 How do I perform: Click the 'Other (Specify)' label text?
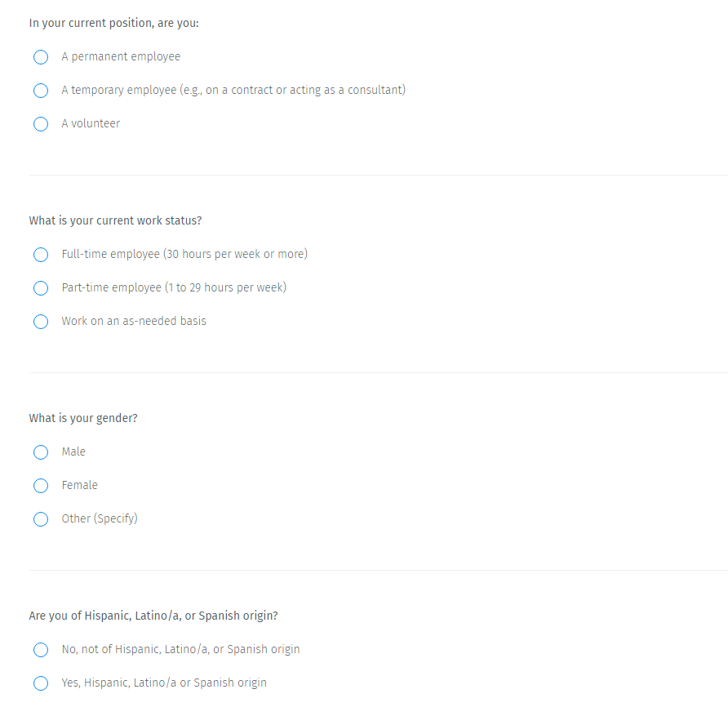click(x=100, y=518)
